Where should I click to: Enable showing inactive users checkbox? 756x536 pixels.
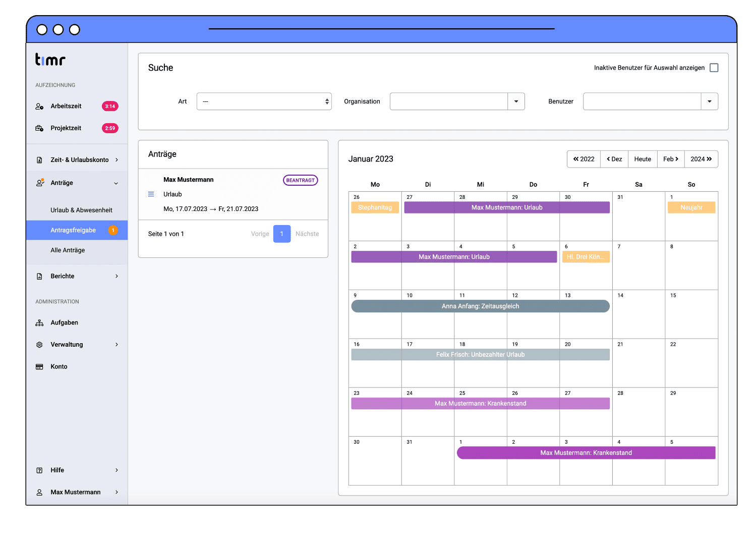714,68
